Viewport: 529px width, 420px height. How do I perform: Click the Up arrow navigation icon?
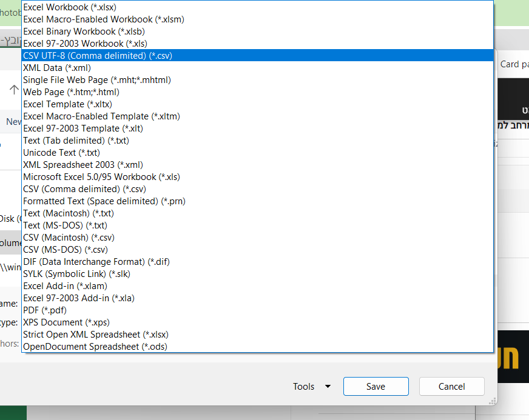click(14, 90)
